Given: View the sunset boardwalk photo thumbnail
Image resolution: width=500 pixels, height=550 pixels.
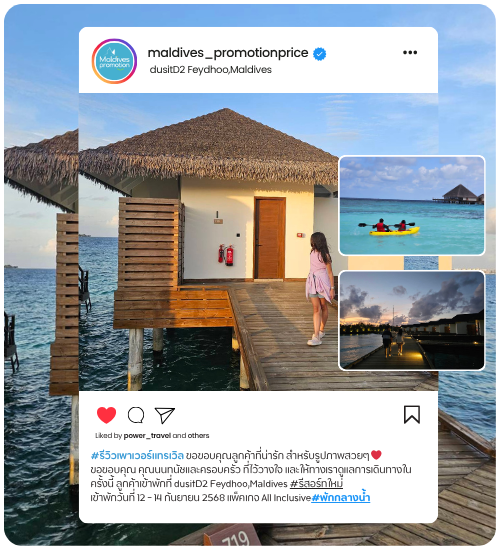Looking at the screenshot, I should pos(412,320).
